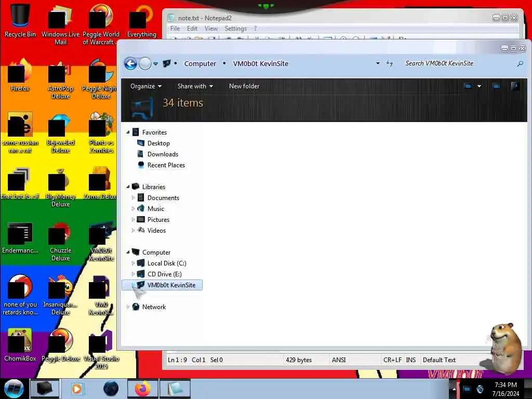Open 'that but its c#' desktop icon
This screenshot has height=399, width=532.
[x=20, y=183]
